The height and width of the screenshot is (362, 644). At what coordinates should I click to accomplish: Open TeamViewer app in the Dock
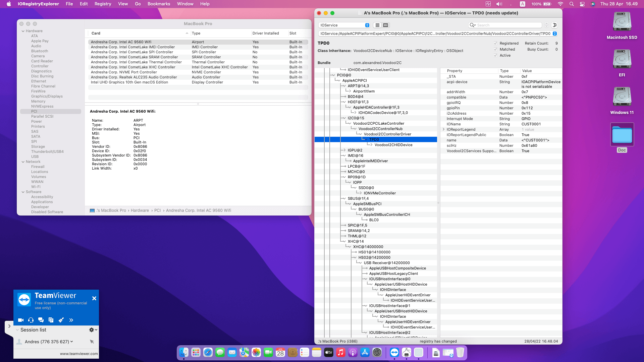coord(394,352)
